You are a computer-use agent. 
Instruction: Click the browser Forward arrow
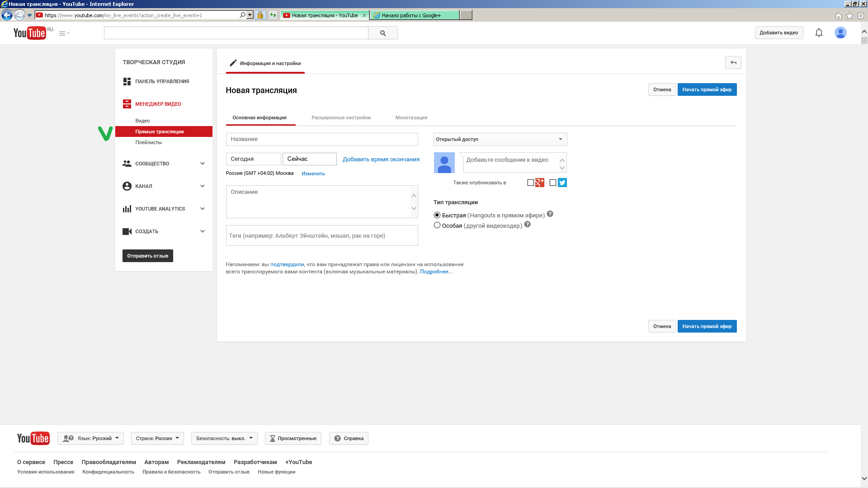(x=19, y=15)
